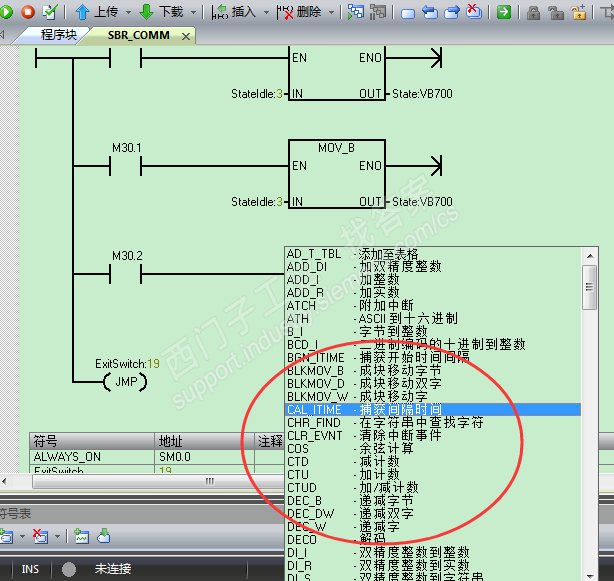Select the SBR_COMM tab

pyautogui.click(x=138, y=35)
